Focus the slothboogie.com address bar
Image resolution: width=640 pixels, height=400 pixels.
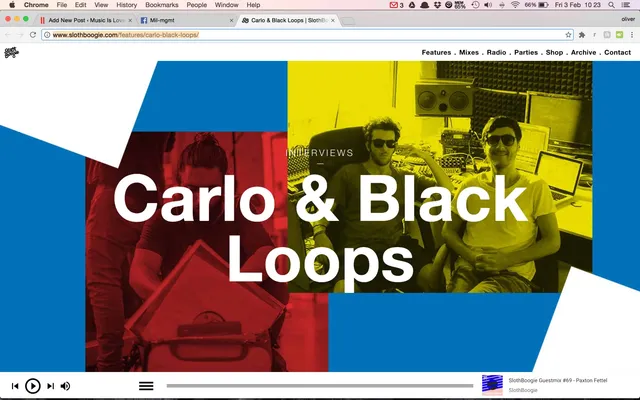pos(306,35)
